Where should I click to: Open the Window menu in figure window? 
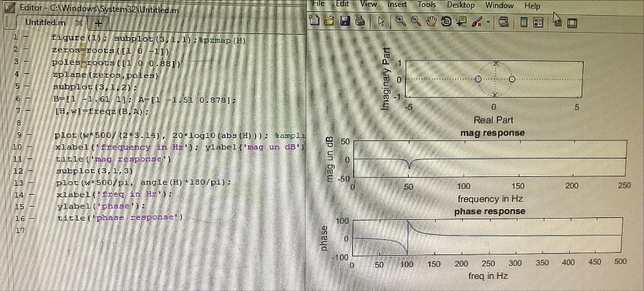pyautogui.click(x=499, y=6)
